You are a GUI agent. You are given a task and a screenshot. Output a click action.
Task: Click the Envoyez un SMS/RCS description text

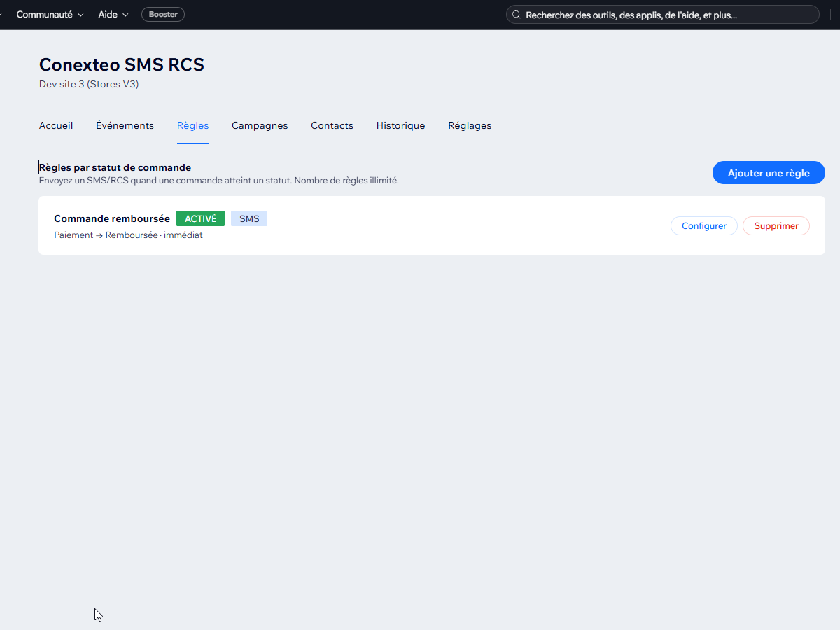[219, 181]
